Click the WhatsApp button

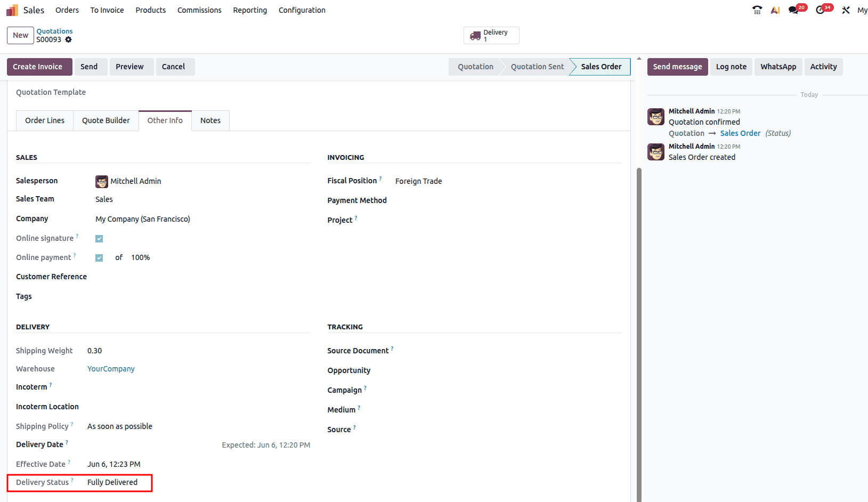tap(778, 67)
